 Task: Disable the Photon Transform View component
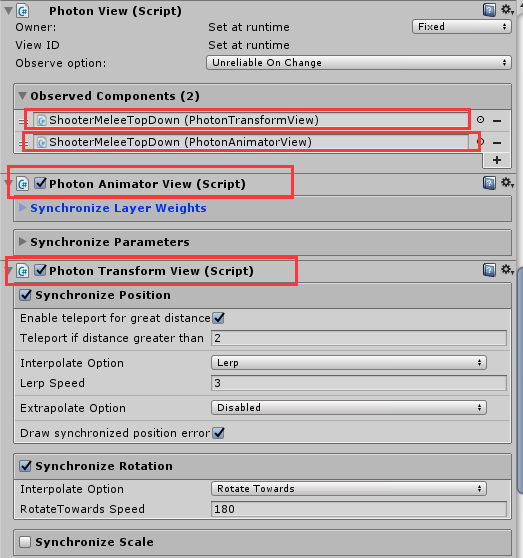[41, 270]
